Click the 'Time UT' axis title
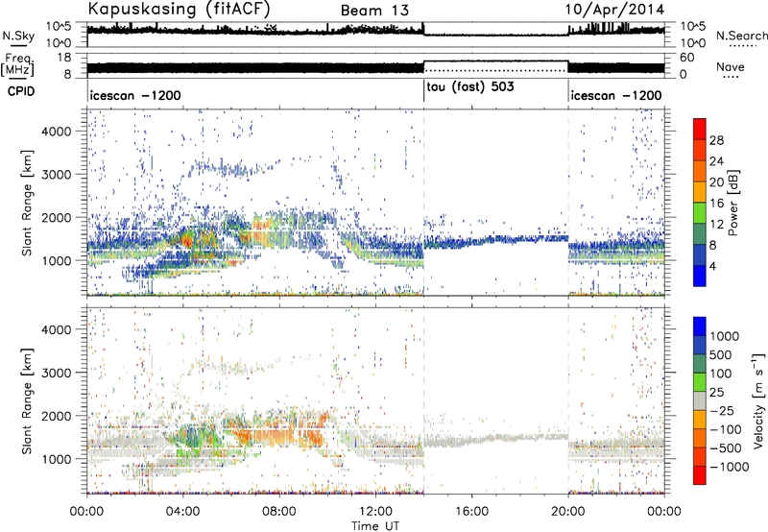Image resolution: width=768 pixels, height=532 pixels. pyautogui.click(x=375, y=526)
